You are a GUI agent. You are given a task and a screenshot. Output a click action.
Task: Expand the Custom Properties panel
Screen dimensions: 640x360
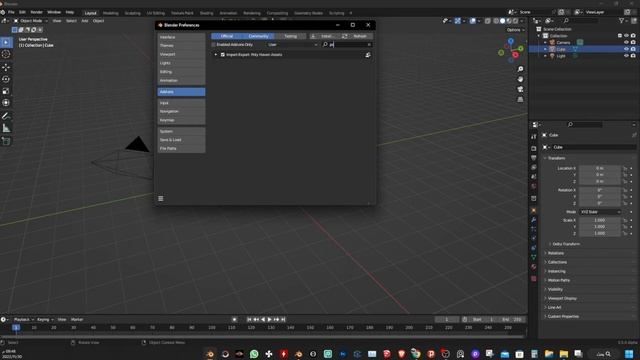point(562,316)
